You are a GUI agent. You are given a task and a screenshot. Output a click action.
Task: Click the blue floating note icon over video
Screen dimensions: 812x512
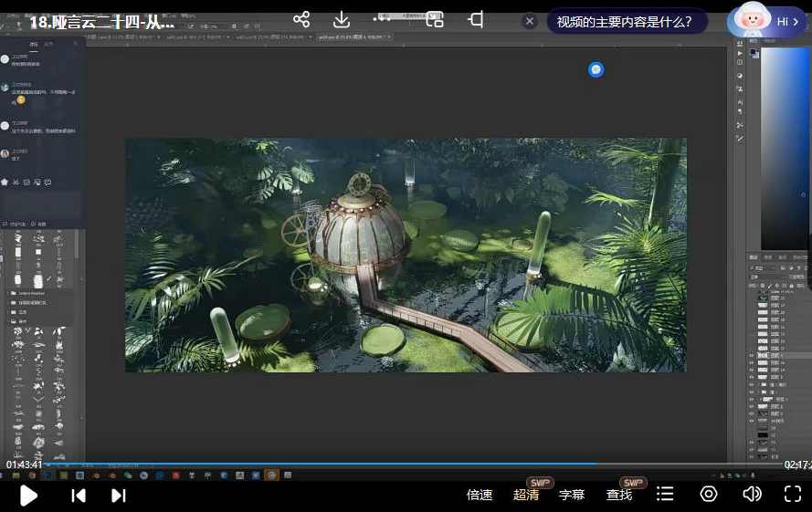596,69
